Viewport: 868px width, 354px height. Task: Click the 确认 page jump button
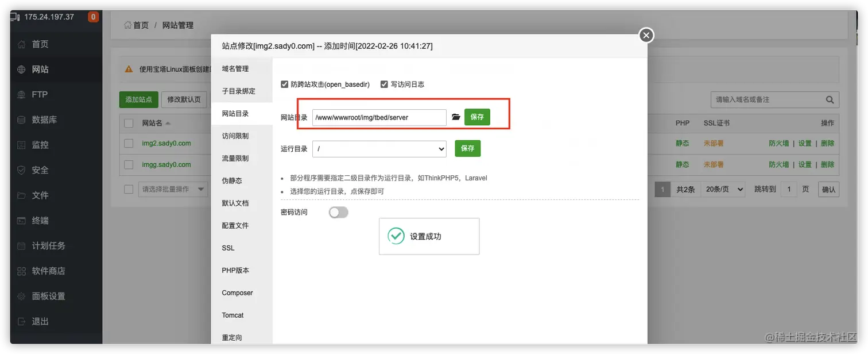828,189
